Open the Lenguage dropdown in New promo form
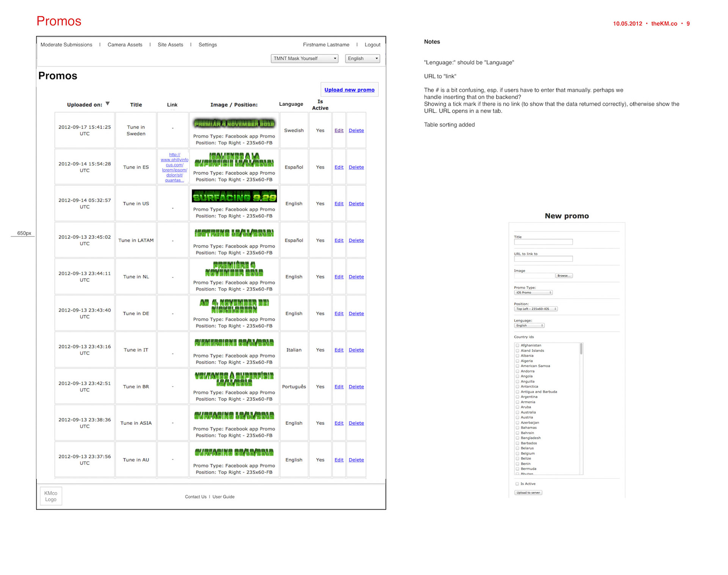The width and height of the screenshot is (728, 575). 529,326
